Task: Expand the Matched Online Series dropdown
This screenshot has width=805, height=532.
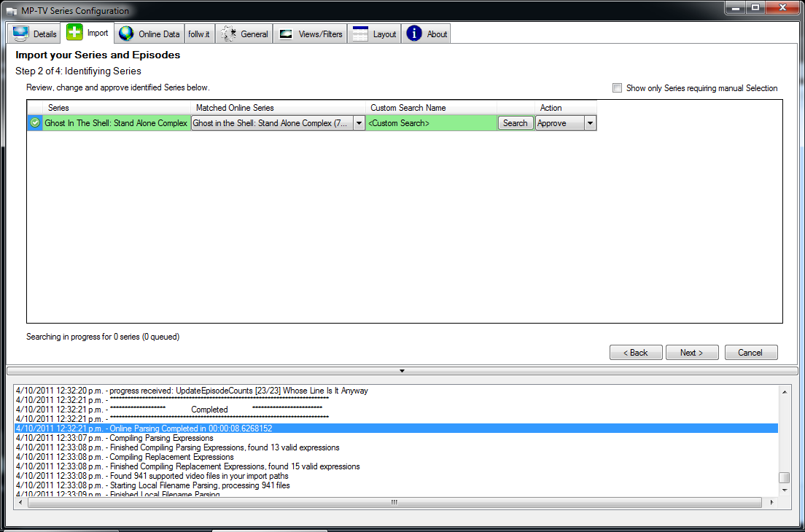Action: pyautogui.click(x=359, y=123)
